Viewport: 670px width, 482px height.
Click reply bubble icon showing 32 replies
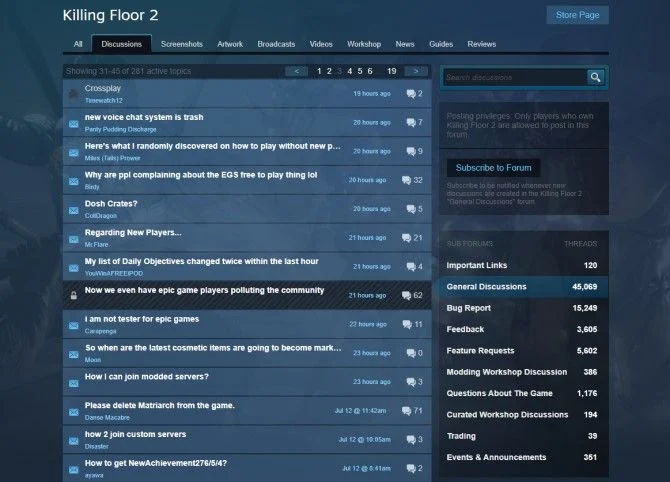pyautogui.click(x=406, y=180)
